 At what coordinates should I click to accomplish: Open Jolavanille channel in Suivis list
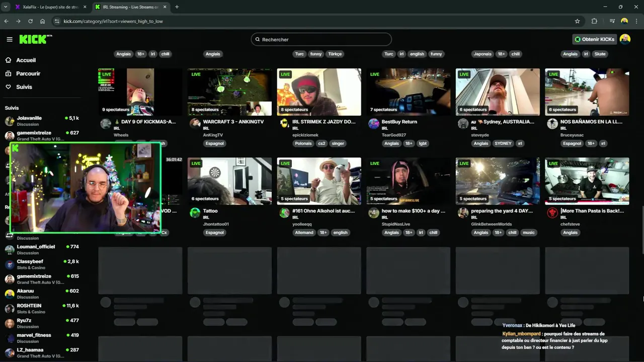pyautogui.click(x=42, y=121)
